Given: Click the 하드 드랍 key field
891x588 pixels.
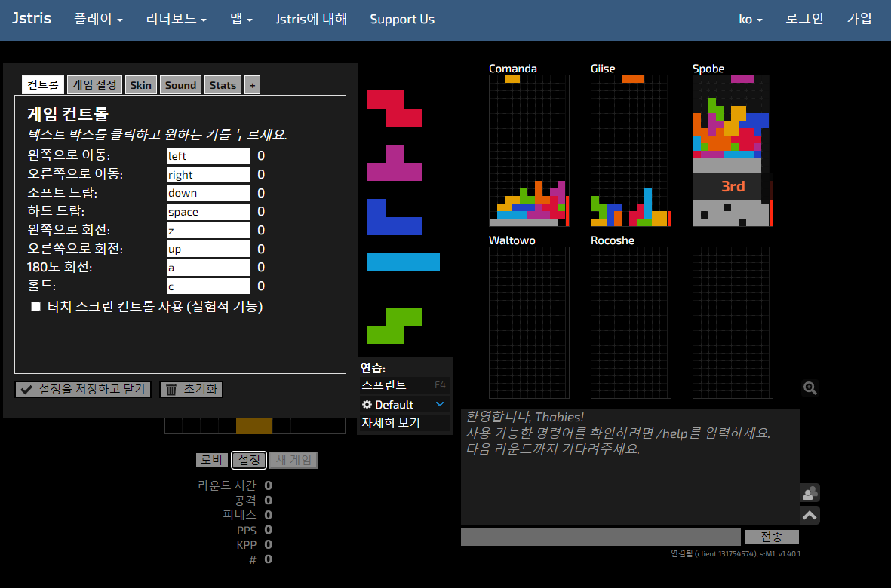Looking at the screenshot, I should coord(208,212).
